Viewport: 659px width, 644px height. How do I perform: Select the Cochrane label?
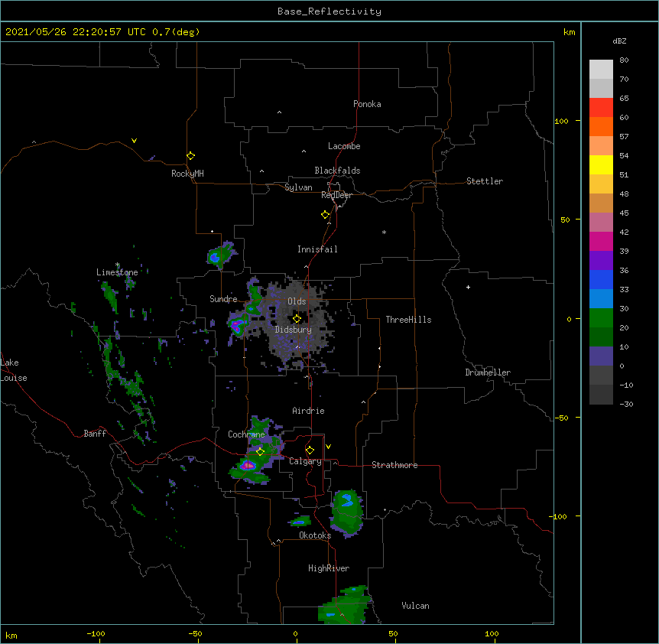point(246,434)
